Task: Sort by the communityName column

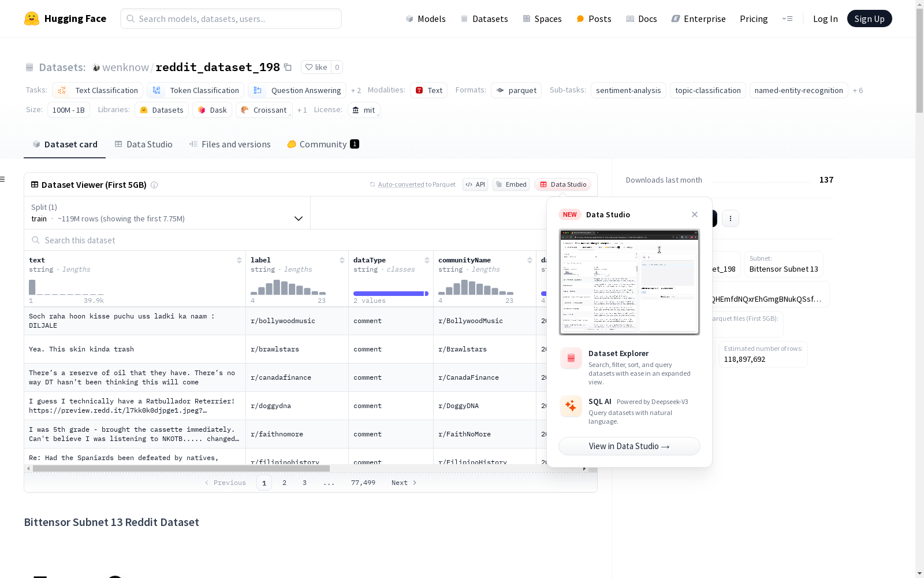Action: pos(530,260)
